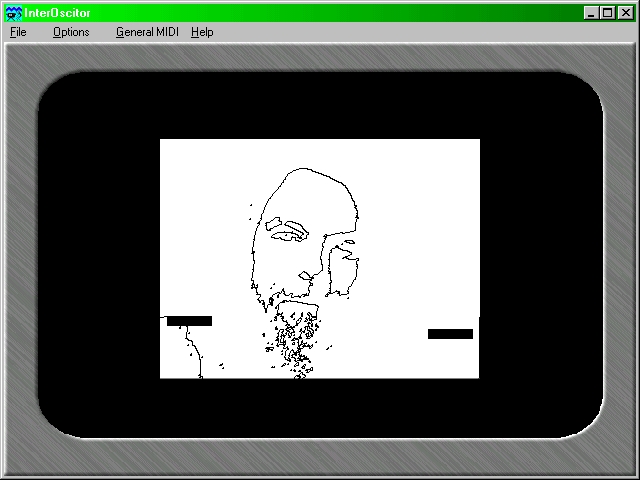
Task: Open the Help menu
Action: tap(202, 32)
